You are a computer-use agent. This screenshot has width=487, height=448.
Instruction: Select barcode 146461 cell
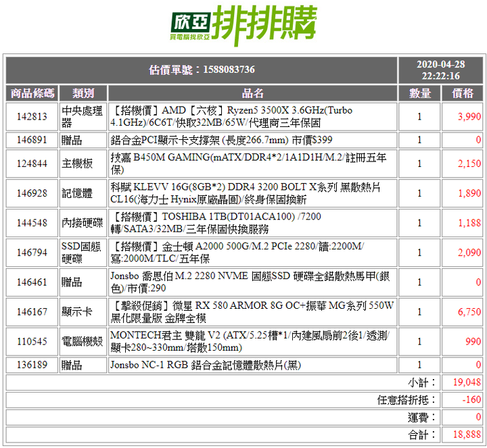[32, 282]
